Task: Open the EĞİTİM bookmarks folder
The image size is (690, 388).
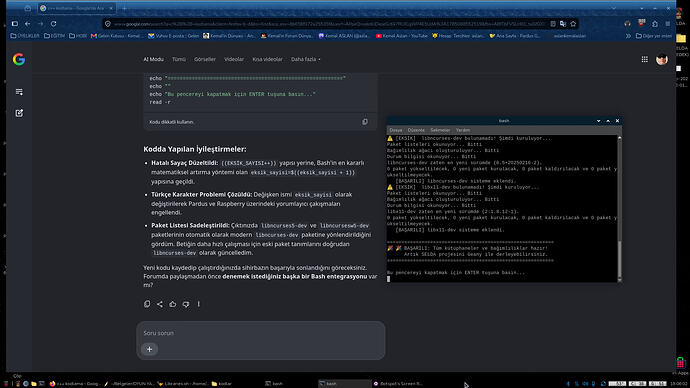Action: pos(55,36)
